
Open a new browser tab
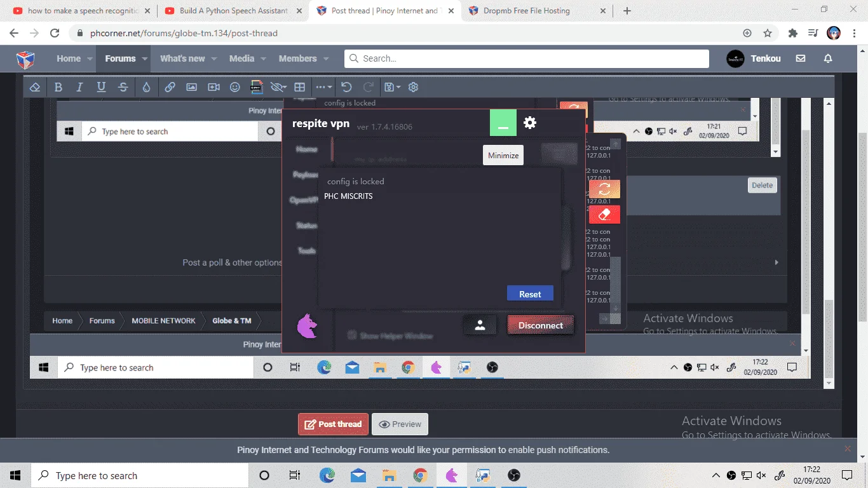[x=627, y=11]
